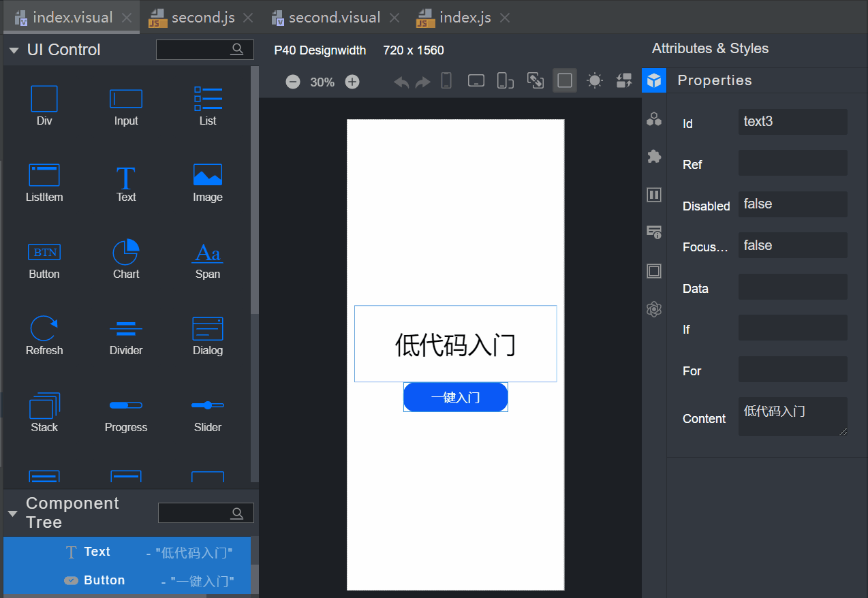
Task: Close the index.visual tab
Action: click(127, 18)
